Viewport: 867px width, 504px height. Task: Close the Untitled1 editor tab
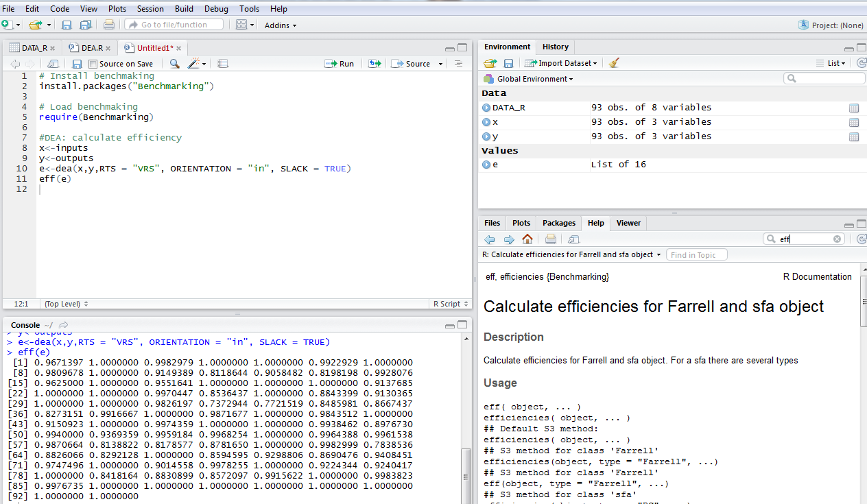[179, 48]
